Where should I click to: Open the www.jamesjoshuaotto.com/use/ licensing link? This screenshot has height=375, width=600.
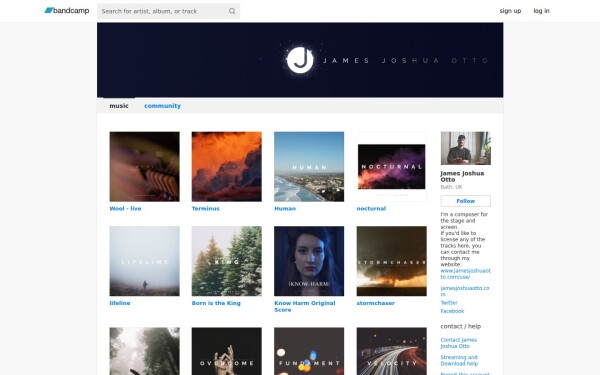(465, 274)
